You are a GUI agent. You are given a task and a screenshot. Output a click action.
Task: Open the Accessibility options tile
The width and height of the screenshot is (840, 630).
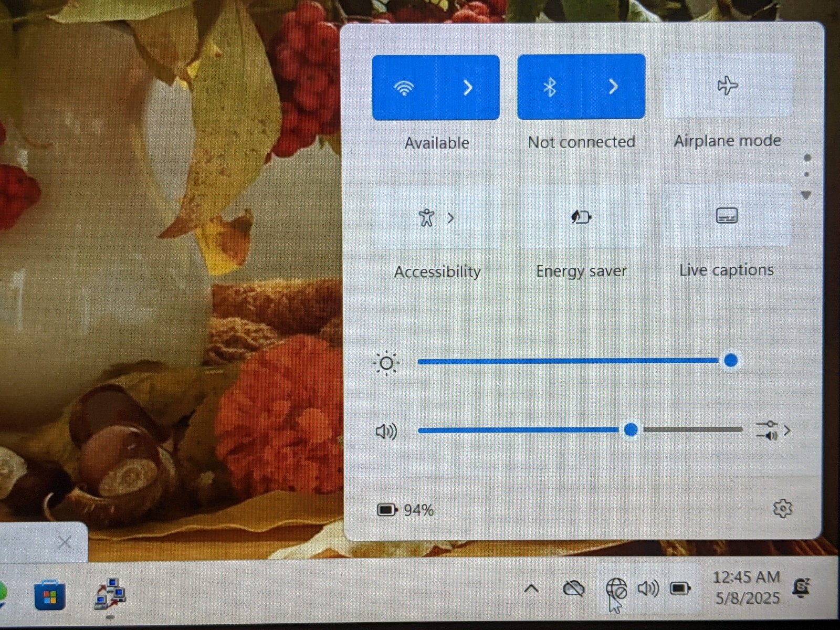[x=436, y=217]
